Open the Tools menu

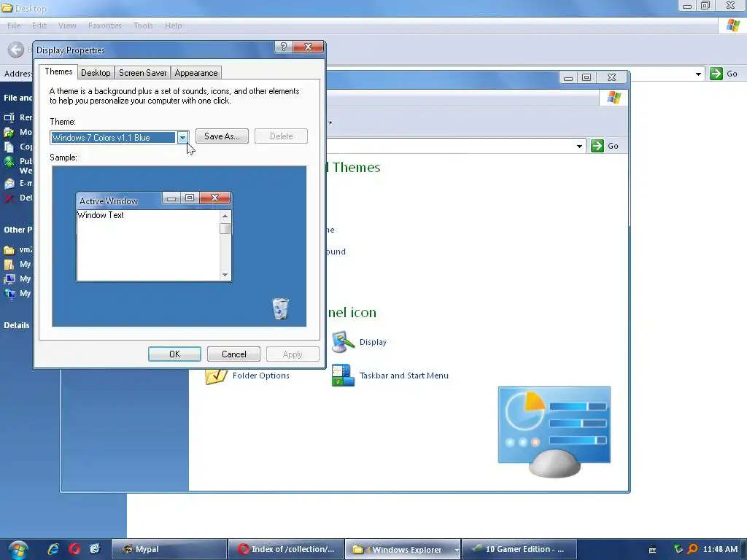coord(143,26)
